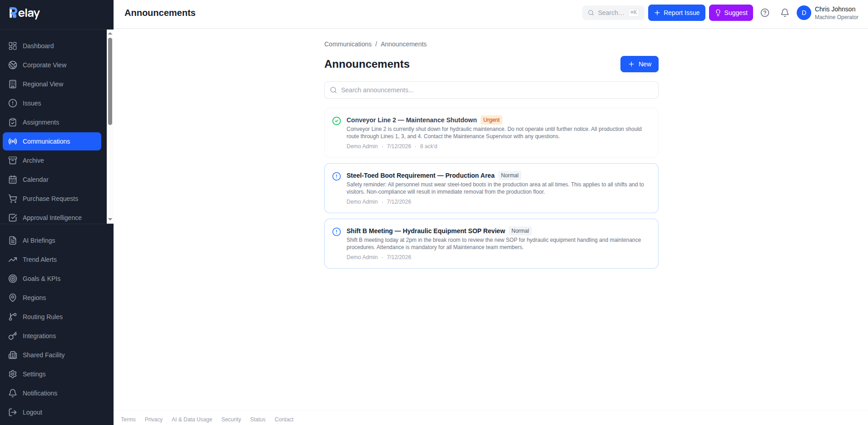The height and width of the screenshot is (425, 868).
Task: Click the acknowledged check icon on Conveyor Line 2
Action: (337, 121)
